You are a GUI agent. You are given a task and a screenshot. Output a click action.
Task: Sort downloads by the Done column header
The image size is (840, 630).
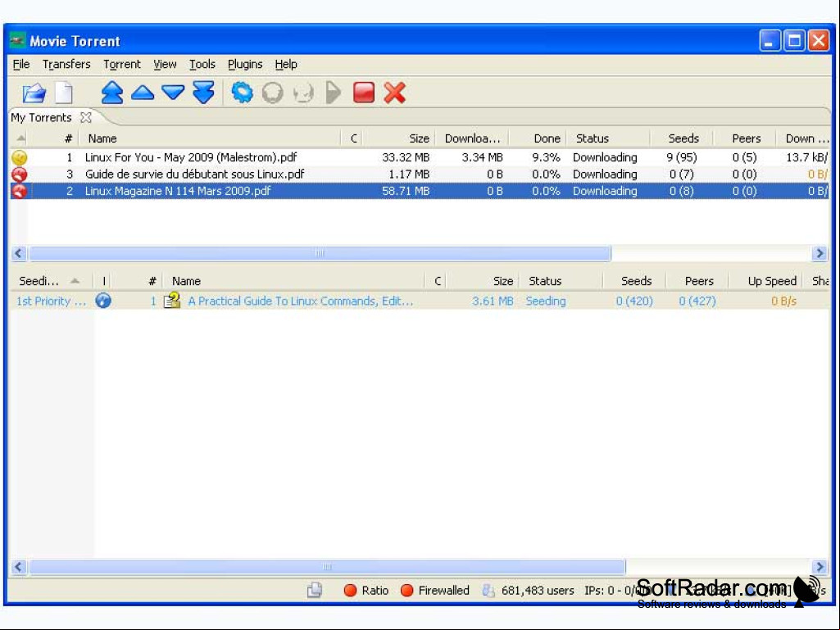538,138
